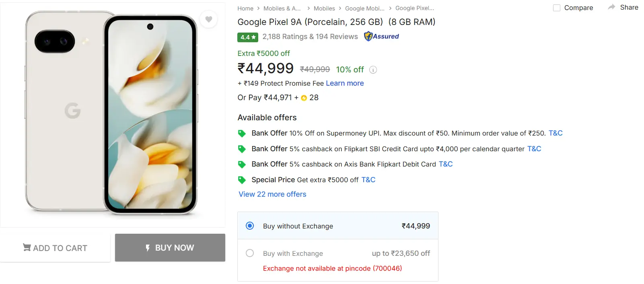Click the Flipkart Assured badge
This screenshot has width=644, height=284.
coord(381,36)
